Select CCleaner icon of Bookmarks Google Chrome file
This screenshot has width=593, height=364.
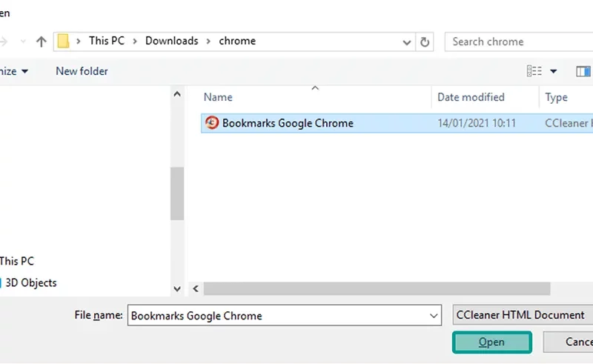(x=212, y=123)
